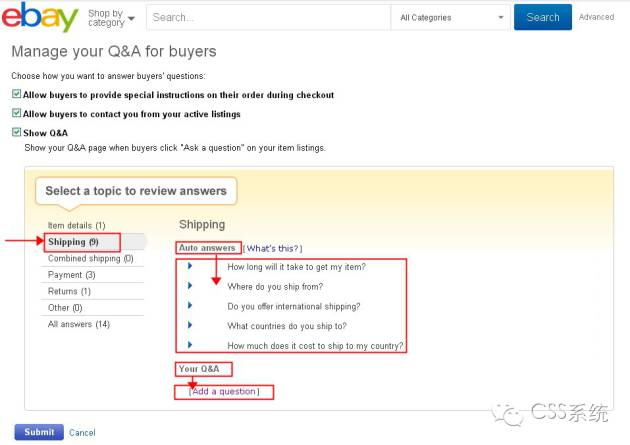Toggle special instructions during checkout checkbox
630x445 pixels.
tap(16, 95)
